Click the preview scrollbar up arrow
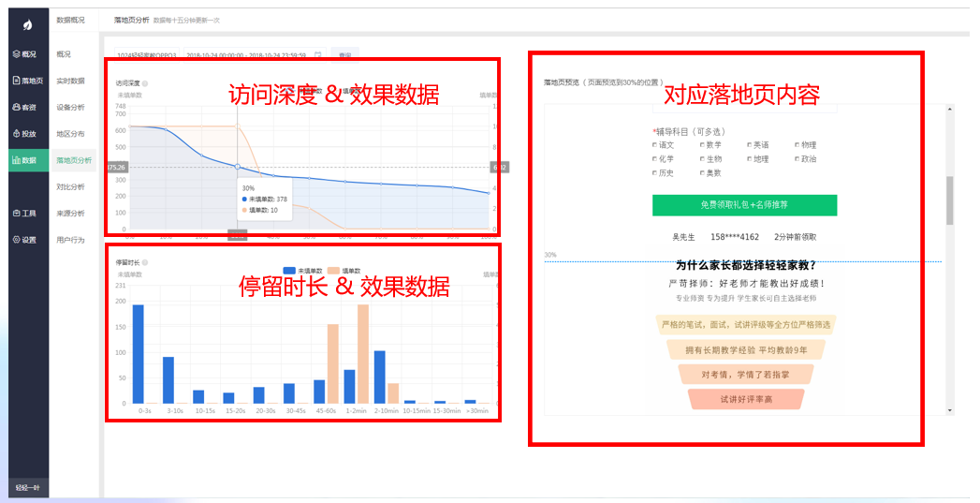The image size is (980, 503). 950,109
